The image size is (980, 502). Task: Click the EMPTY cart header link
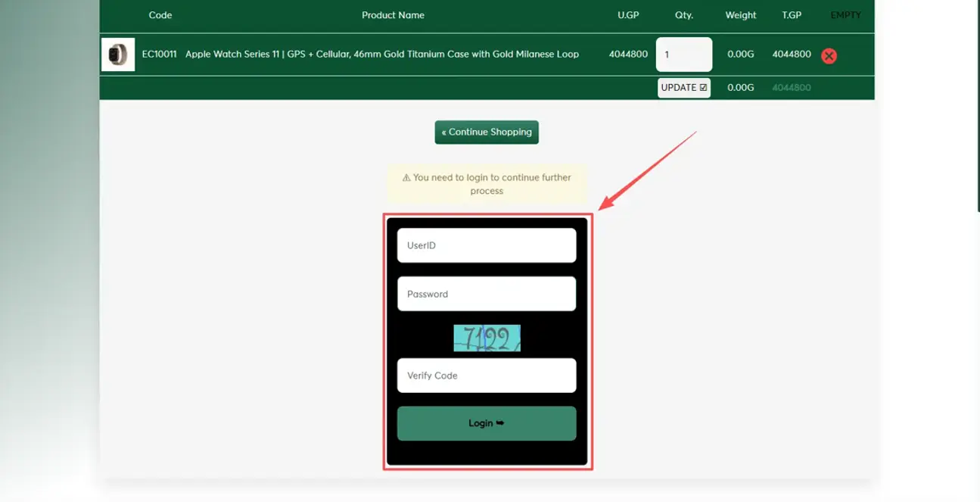click(x=845, y=15)
